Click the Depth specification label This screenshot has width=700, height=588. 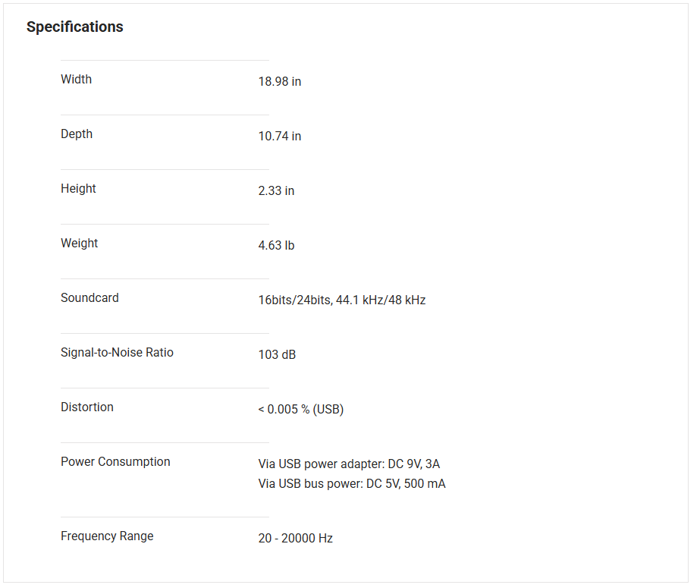[77, 134]
